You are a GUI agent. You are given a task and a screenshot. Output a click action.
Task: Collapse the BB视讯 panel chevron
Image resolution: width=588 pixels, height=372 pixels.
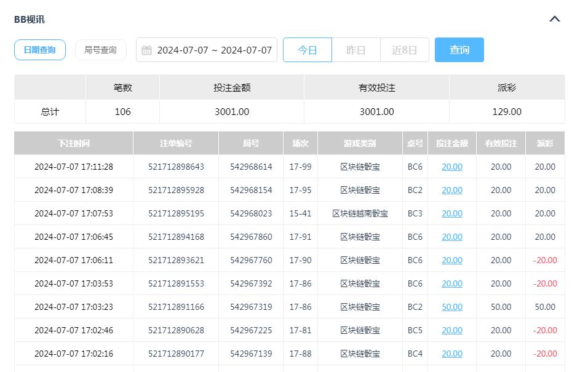[x=554, y=19]
